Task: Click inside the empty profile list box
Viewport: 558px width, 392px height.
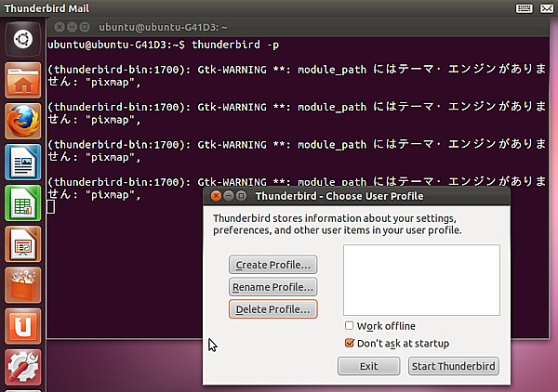Action: (x=421, y=279)
